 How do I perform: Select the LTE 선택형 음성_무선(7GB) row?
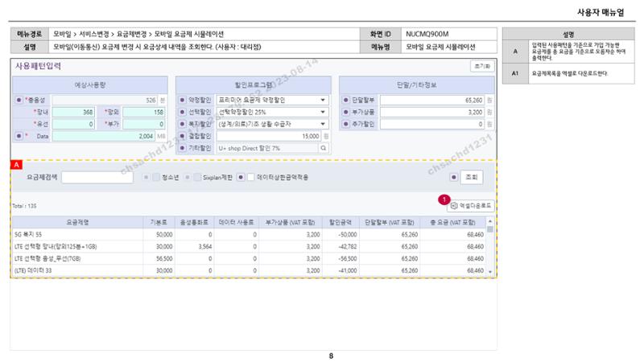pos(249,258)
